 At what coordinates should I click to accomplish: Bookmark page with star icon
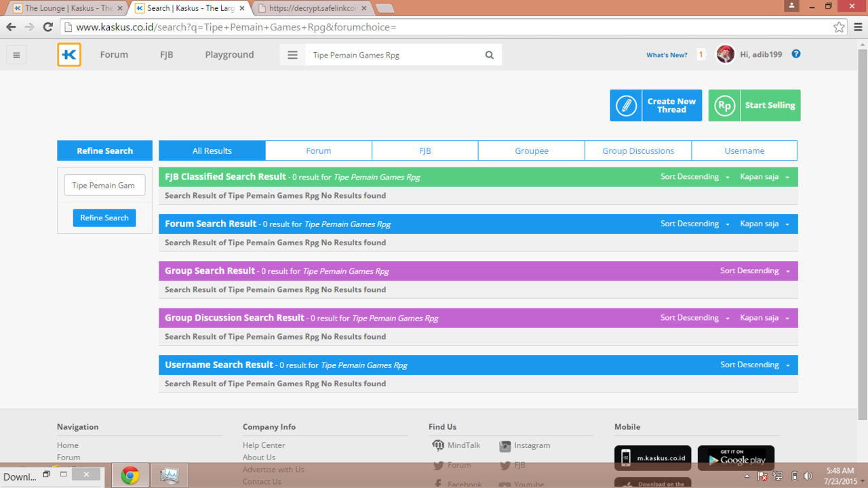point(839,27)
